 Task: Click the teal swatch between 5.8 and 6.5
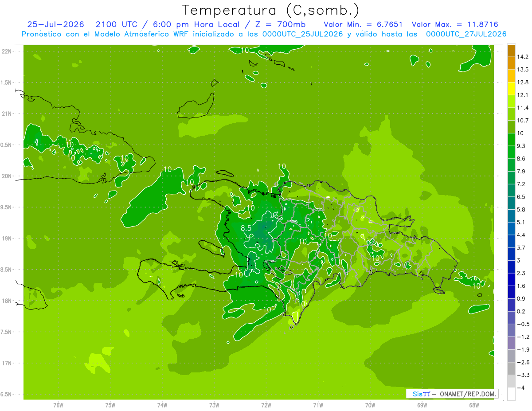tap(511, 203)
